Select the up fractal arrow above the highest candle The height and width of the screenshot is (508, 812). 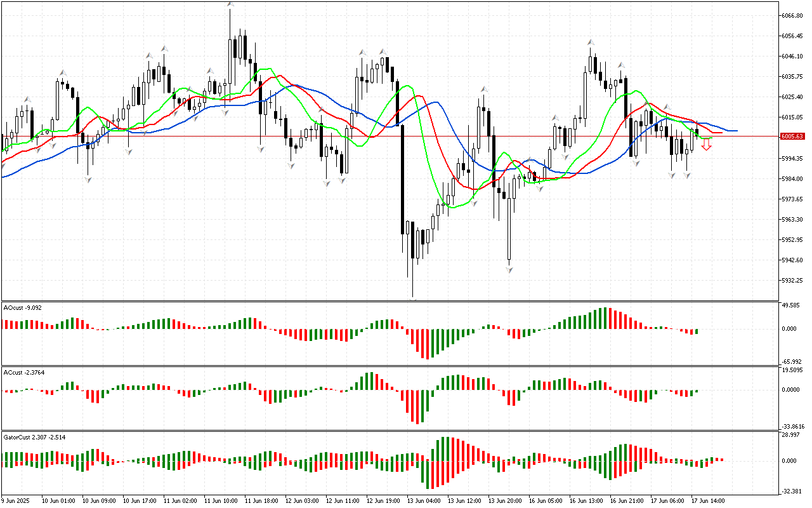pyautogui.click(x=230, y=4)
